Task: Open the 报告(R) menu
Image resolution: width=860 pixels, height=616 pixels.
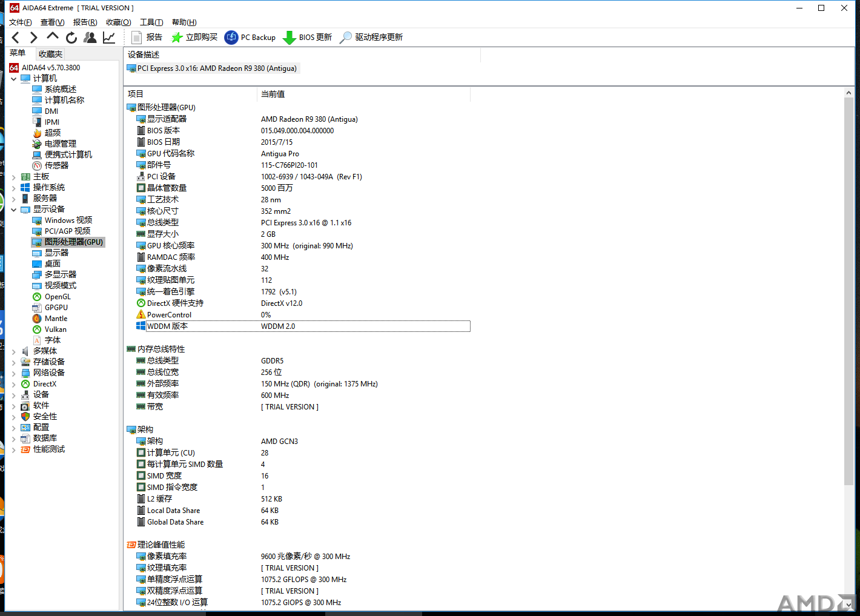Action: coord(85,22)
